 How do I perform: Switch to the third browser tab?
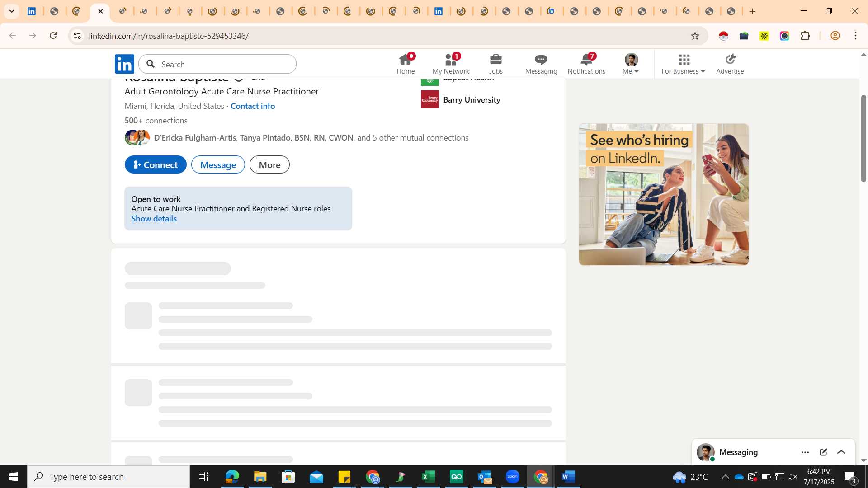(x=77, y=11)
